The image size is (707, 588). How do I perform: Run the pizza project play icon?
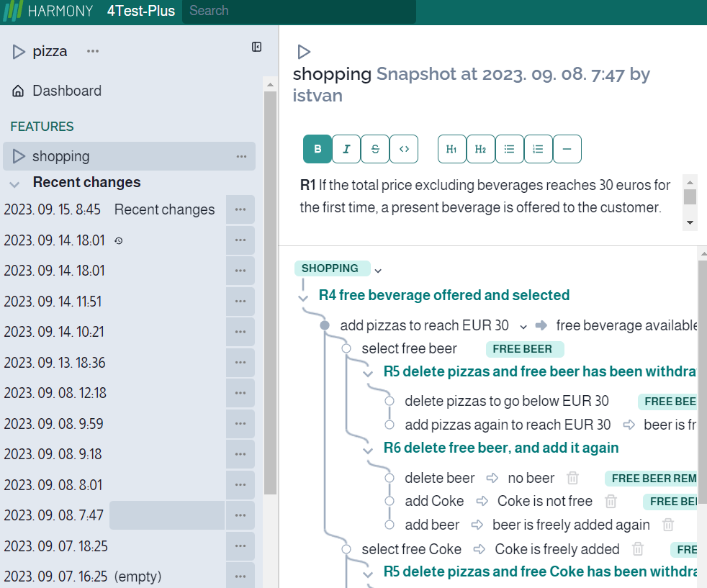pos(19,52)
